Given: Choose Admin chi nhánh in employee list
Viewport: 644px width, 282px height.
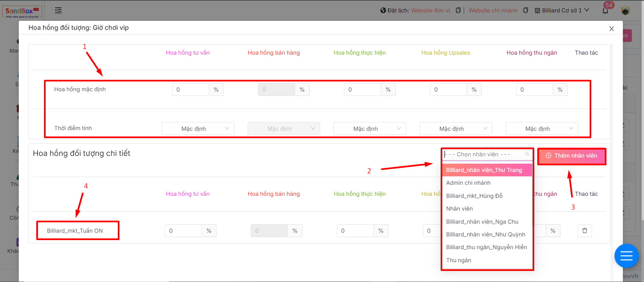Looking at the screenshot, I should point(468,183).
